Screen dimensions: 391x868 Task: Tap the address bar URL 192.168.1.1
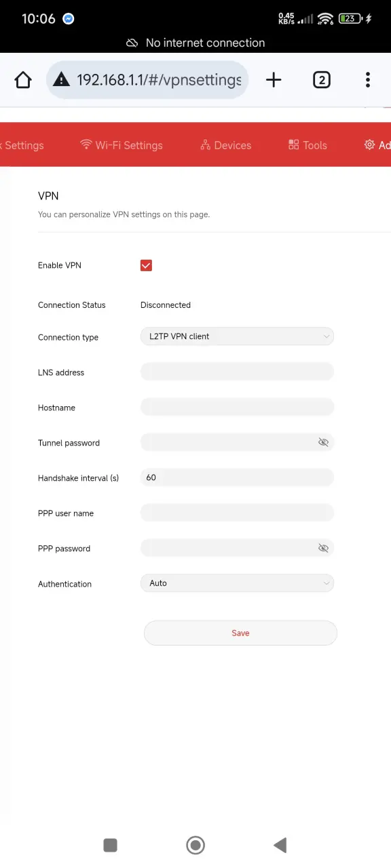click(x=159, y=80)
